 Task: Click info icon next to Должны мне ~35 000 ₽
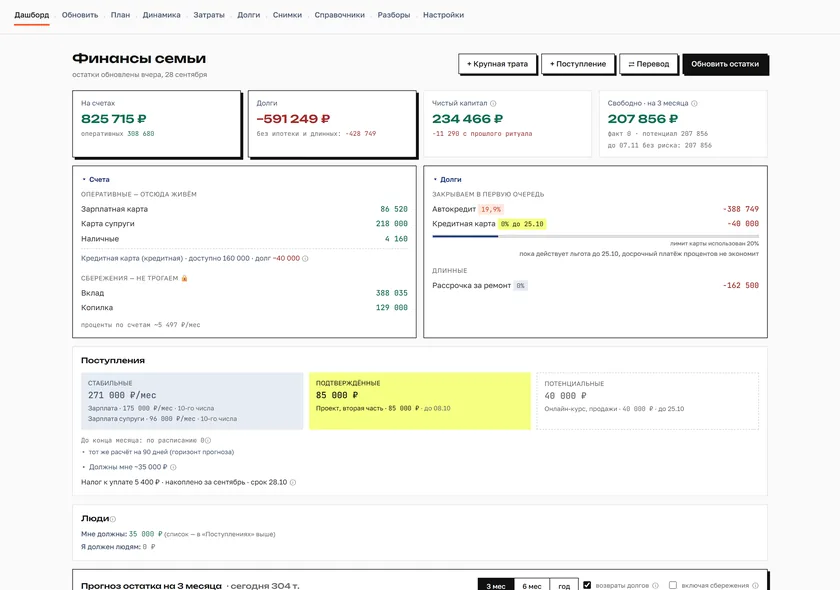173,467
